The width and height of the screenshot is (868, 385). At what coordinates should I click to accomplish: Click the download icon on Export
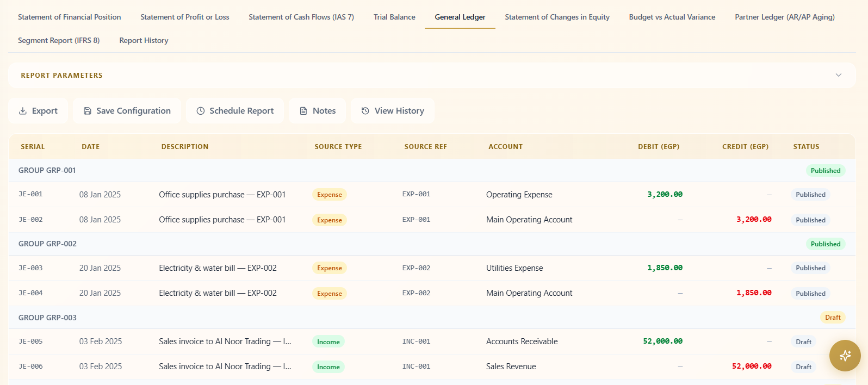23,111
